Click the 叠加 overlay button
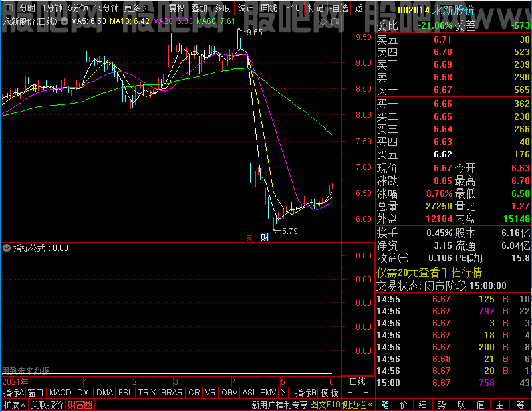 (199, 8)
